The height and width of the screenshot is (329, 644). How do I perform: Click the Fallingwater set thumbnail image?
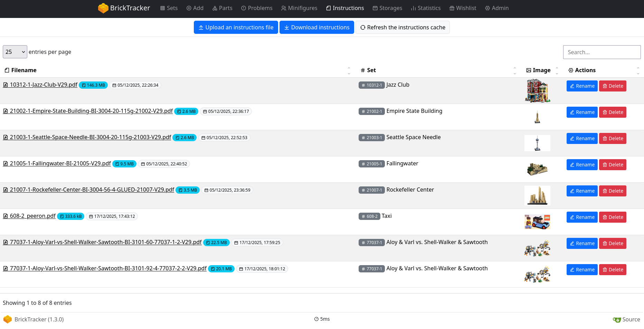click(537, 169)
